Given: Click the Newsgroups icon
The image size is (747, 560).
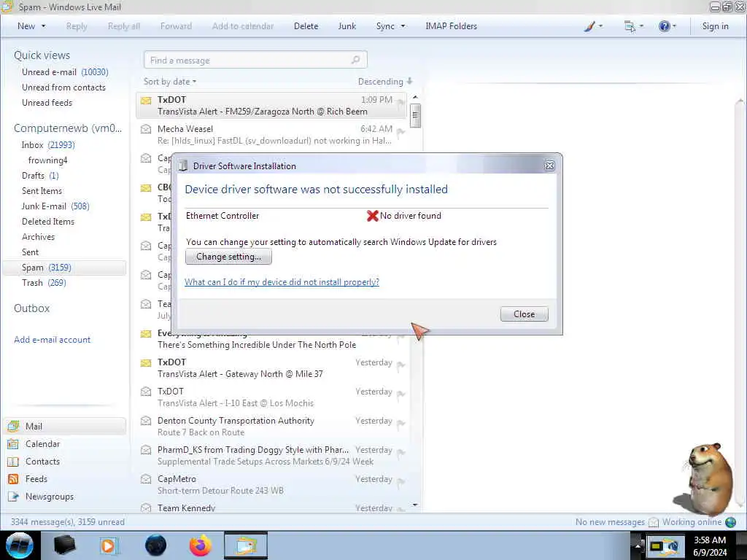Looking at the screenshot, I should coord(13,497).
